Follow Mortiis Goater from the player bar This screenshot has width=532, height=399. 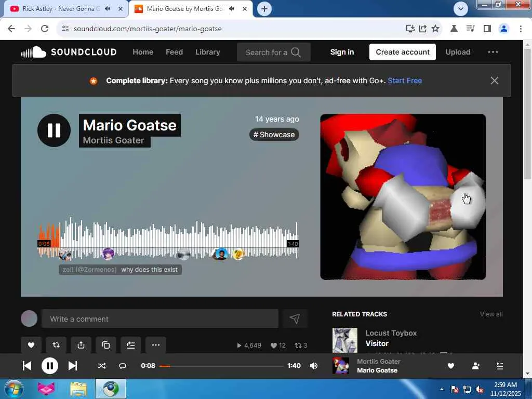476,366
